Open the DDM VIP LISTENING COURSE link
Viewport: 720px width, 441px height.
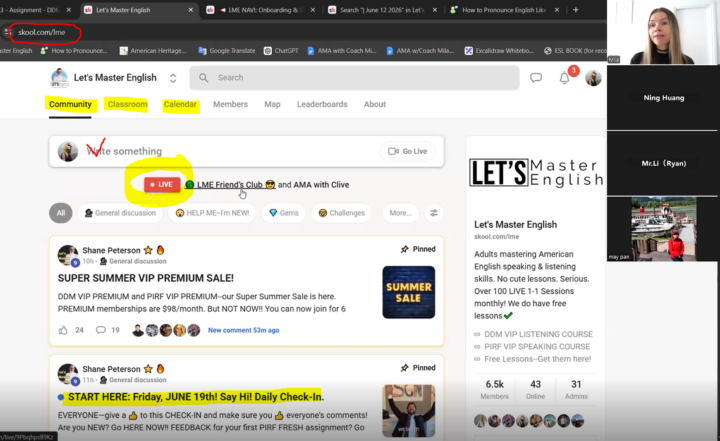(538, 334)
